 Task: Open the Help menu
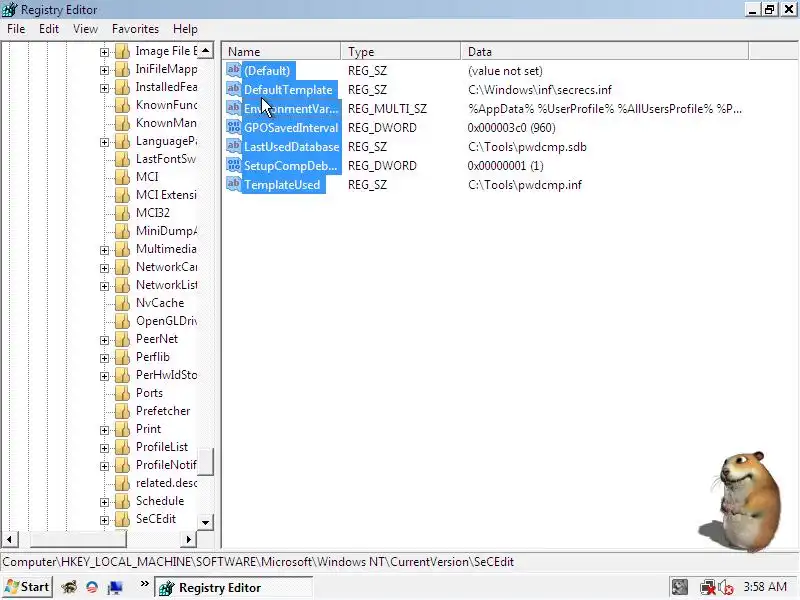185,29
